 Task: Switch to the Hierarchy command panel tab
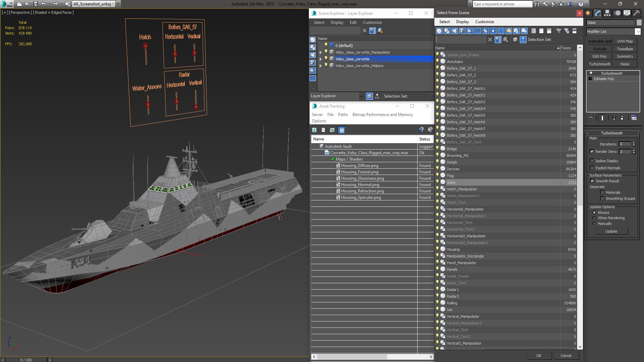click(607, 13)
